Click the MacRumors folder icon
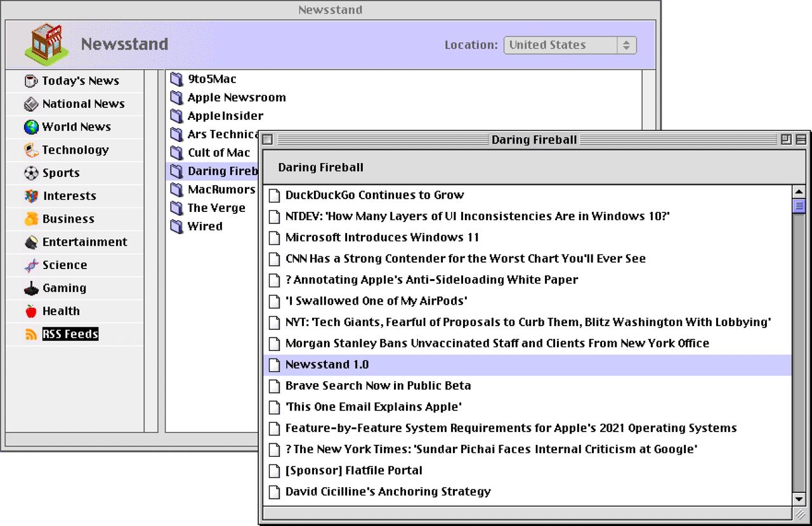This screenshot has height=526, width=812. pos(176,190)
